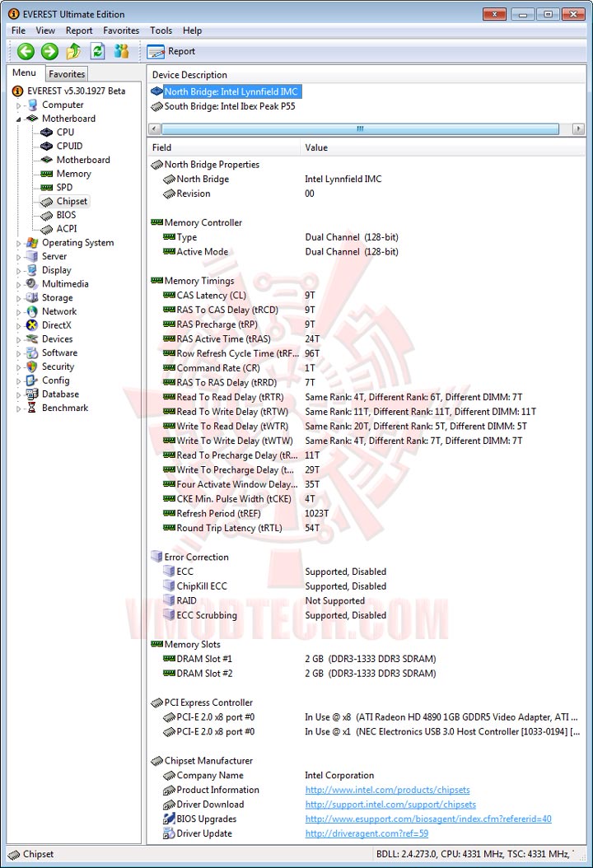Click the Benchmark hourglass icon
The image size is (593, 868).
(x=32, y=408)
